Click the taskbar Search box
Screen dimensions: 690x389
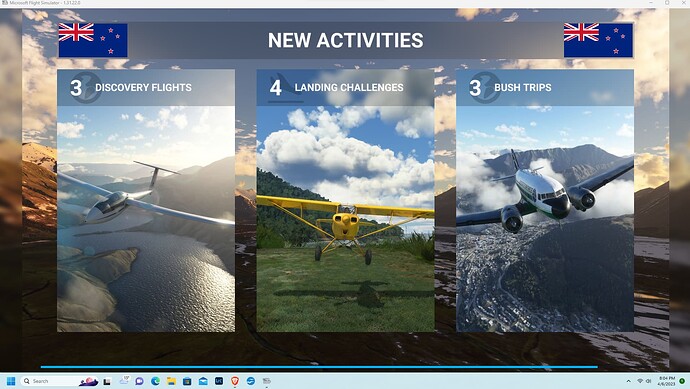click(59, 381)
